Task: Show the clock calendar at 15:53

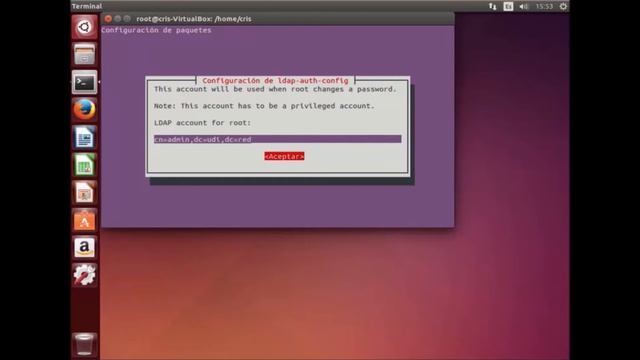Action: click(544, 6)
